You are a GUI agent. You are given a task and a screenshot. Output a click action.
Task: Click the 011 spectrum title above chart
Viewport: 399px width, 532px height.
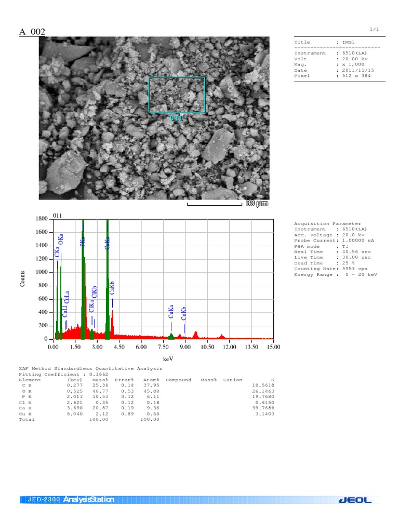click(x=57, y=216)
